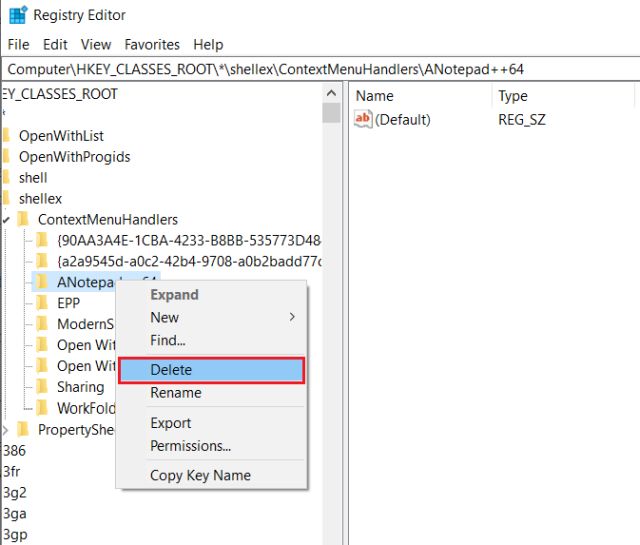
Task: Click the tree pane scrollbar thumb
Action: coord(331,113)
